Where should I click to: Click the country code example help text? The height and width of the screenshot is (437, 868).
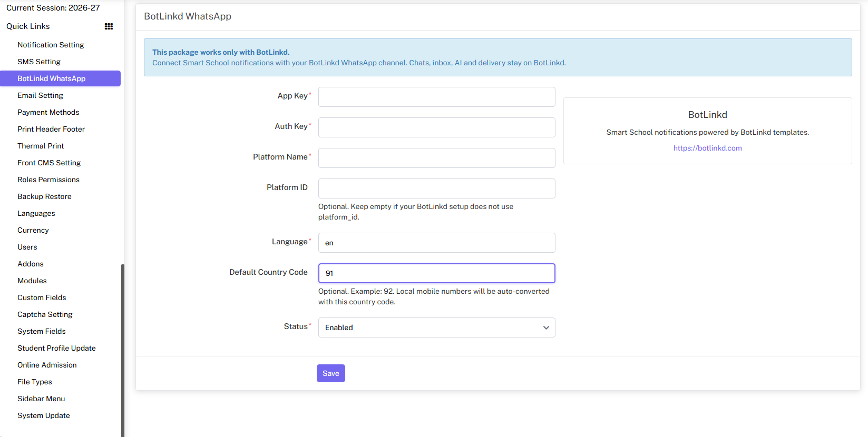[x=434, y=296]
